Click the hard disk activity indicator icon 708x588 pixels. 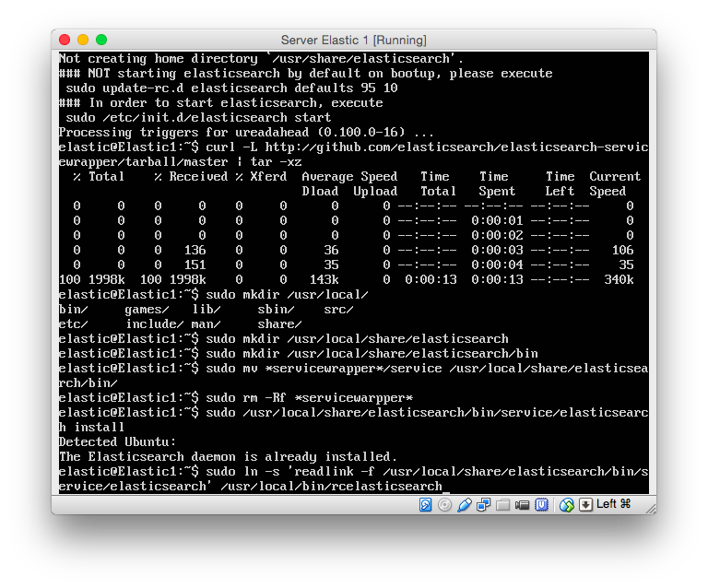(x=426, y=504)
